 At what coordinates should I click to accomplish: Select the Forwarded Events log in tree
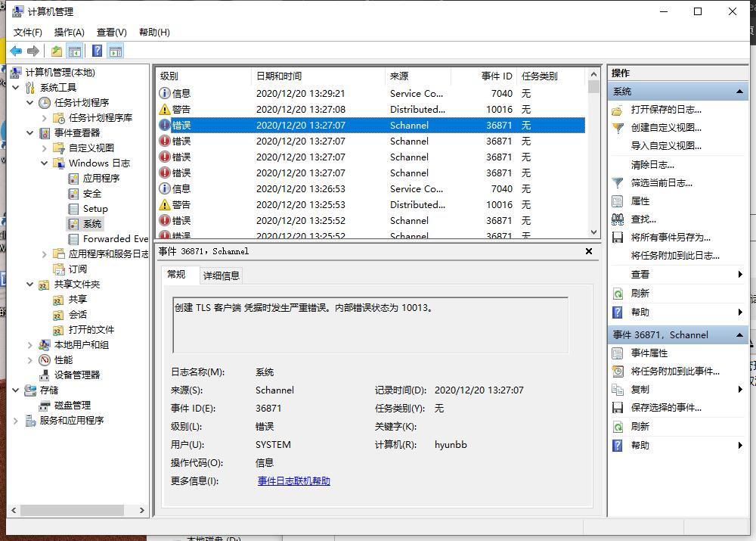pyautogui.click(x=108, y=239)
